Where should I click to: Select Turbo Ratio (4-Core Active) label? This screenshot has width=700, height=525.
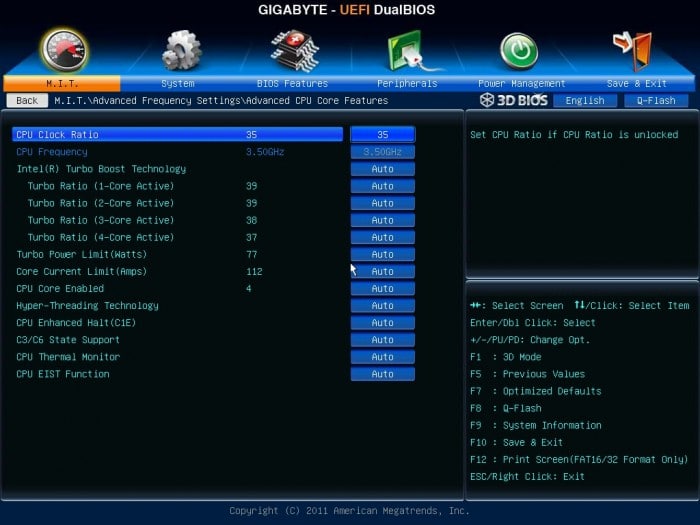point(101,237)
